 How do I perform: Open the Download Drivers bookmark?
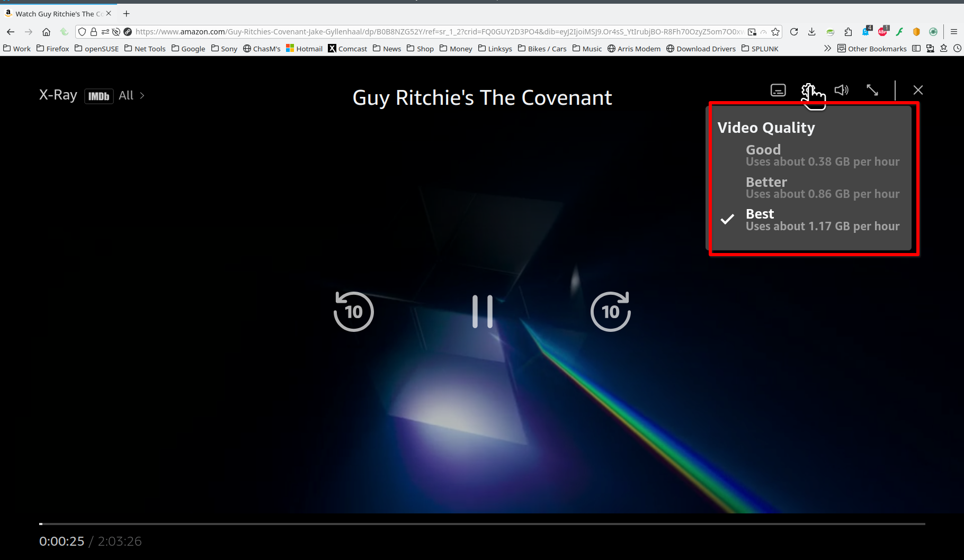point(701,49)
